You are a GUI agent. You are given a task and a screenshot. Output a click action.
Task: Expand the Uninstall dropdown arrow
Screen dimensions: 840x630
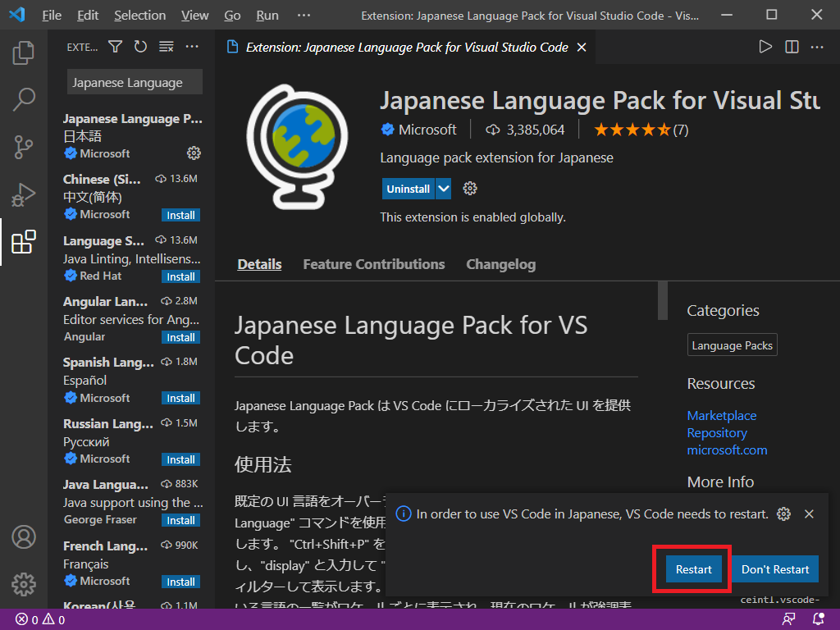443,189
